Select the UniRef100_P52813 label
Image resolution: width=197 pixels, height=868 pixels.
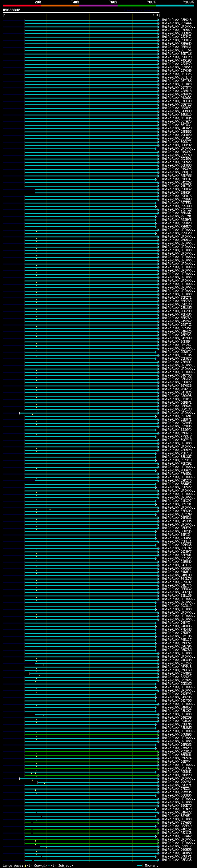177,751
